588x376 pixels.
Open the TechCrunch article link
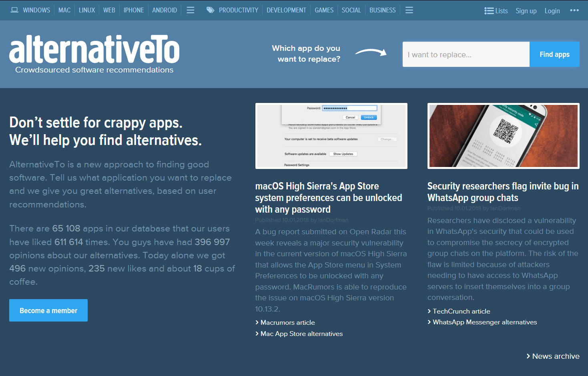point(461,311)
